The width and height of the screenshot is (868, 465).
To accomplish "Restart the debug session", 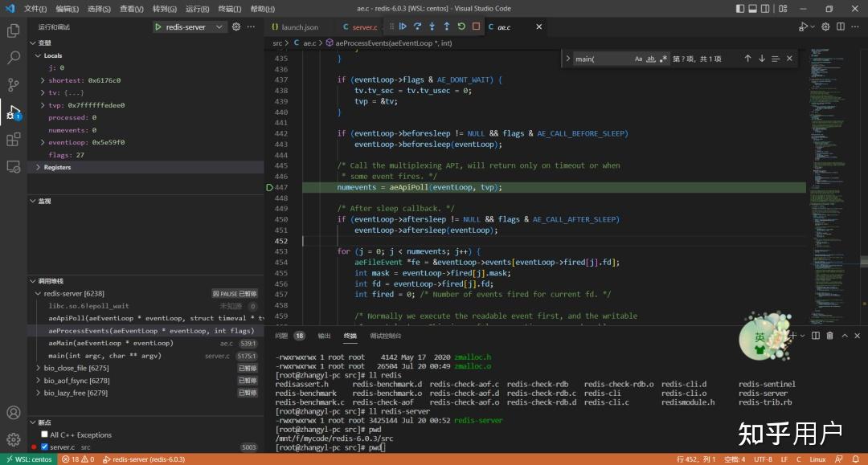I will coord(461,27).
